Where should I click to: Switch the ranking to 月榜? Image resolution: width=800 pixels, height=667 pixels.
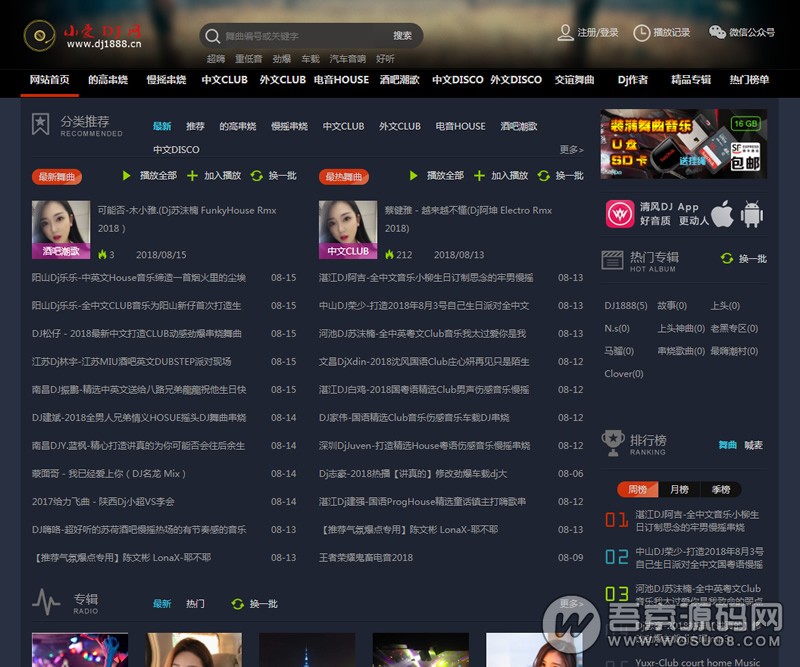coord(679,489)
